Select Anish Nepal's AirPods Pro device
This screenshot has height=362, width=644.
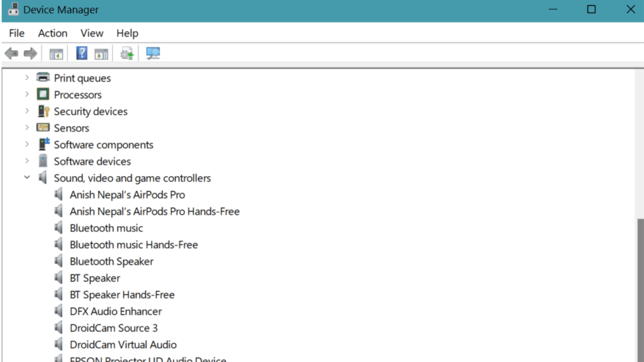tap(127, 195)
